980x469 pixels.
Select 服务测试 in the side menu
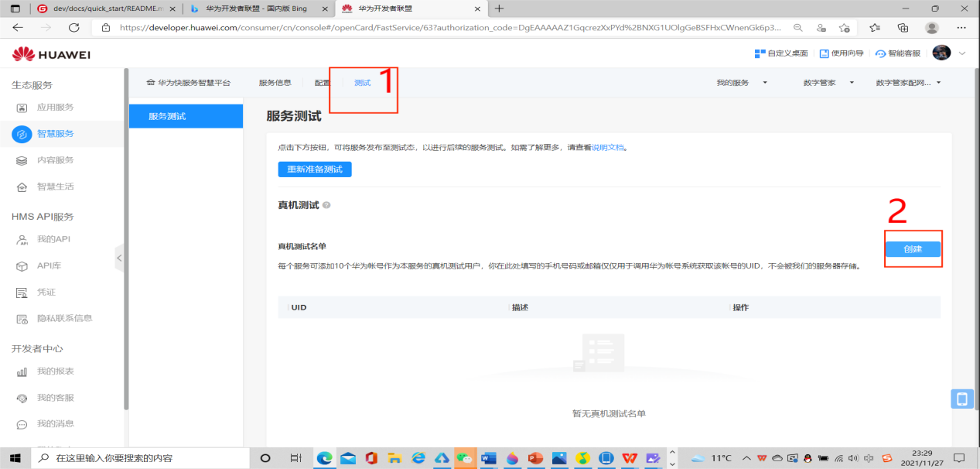point(186,116)
